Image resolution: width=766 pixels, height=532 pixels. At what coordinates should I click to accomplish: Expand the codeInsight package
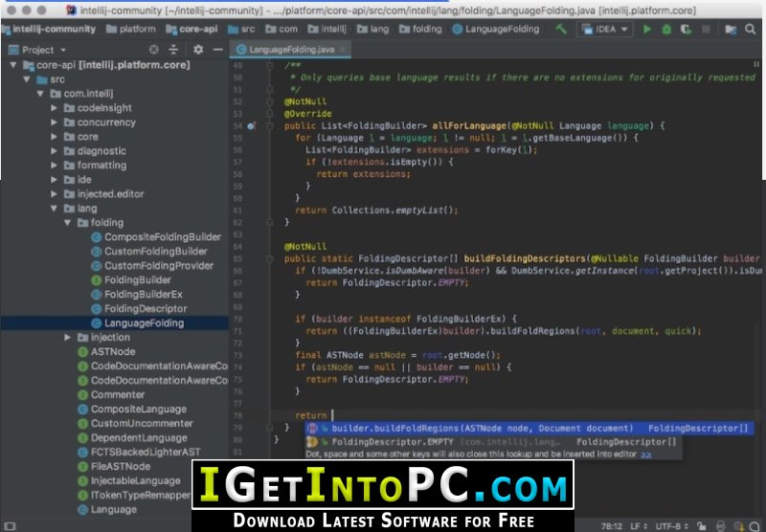tap(54, 108)
